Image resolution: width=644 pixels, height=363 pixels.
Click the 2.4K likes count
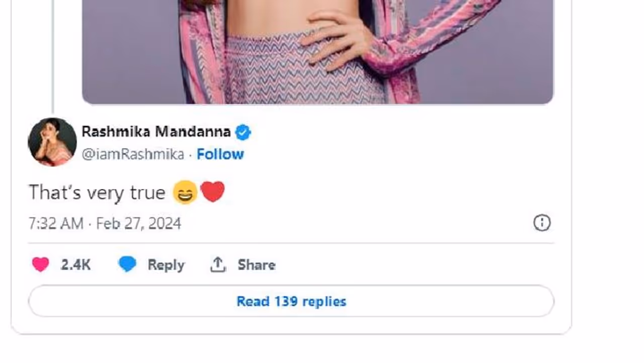[x=75, y=265]
